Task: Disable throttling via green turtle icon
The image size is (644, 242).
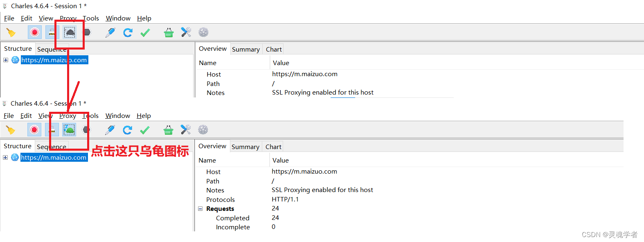Action: (70, 130)
